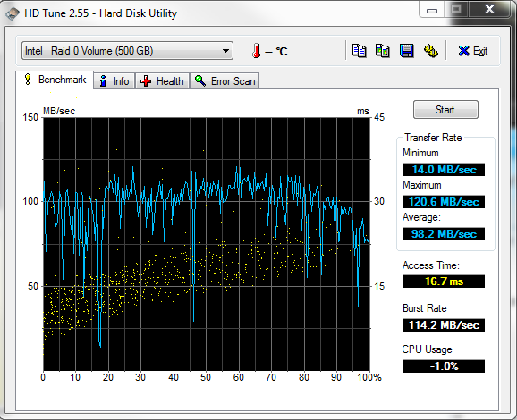Start the benchmark test
This screenshot has height=420, width=517.
coord(445,110)
